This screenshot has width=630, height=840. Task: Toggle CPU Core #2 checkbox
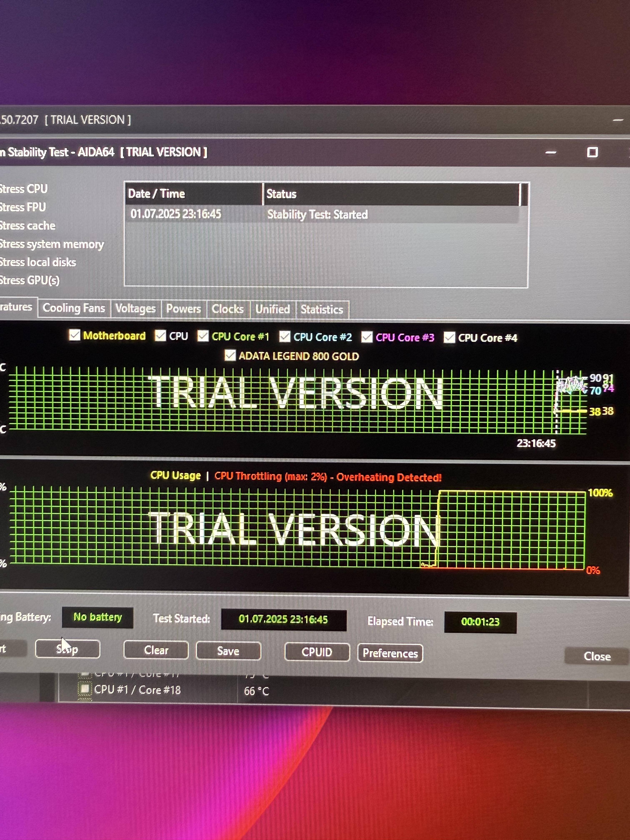pos(285,336)
